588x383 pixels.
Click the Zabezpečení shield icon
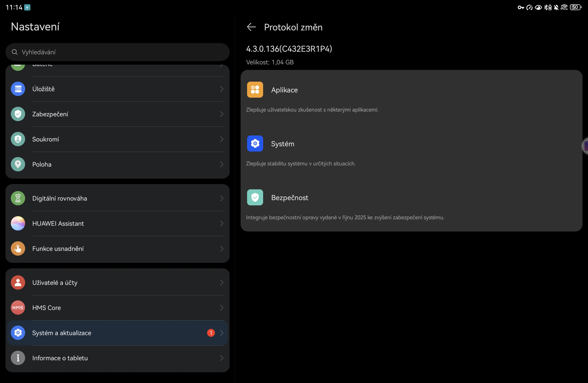pyautogui.click(x=18, y=114)
